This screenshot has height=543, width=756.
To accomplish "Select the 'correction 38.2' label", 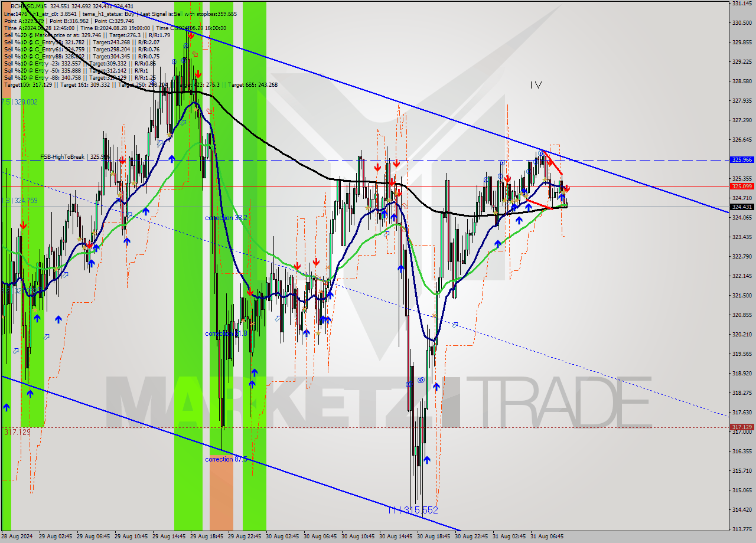I will pyautogui.click(x=226, y=218).
